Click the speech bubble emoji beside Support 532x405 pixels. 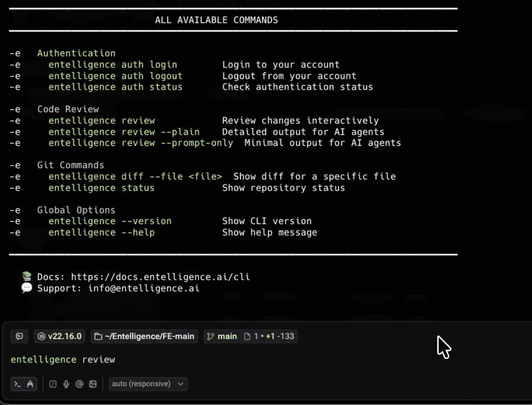coord(27,288)
